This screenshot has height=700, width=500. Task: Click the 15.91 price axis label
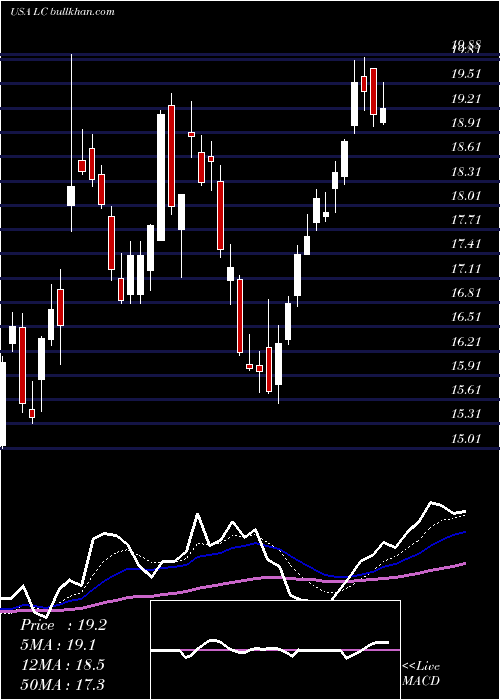[466, 366]
